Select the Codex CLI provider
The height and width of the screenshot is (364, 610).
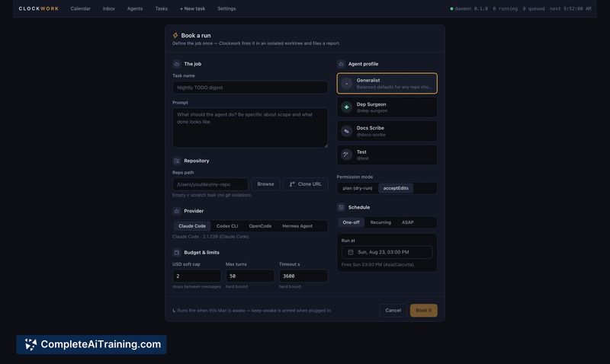coord(227,226)
